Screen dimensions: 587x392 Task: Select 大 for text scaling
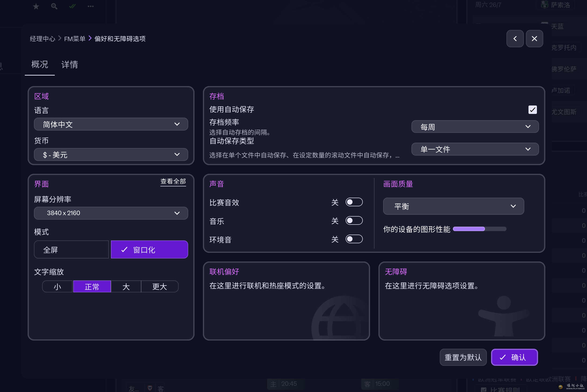[x=126, y=287]
